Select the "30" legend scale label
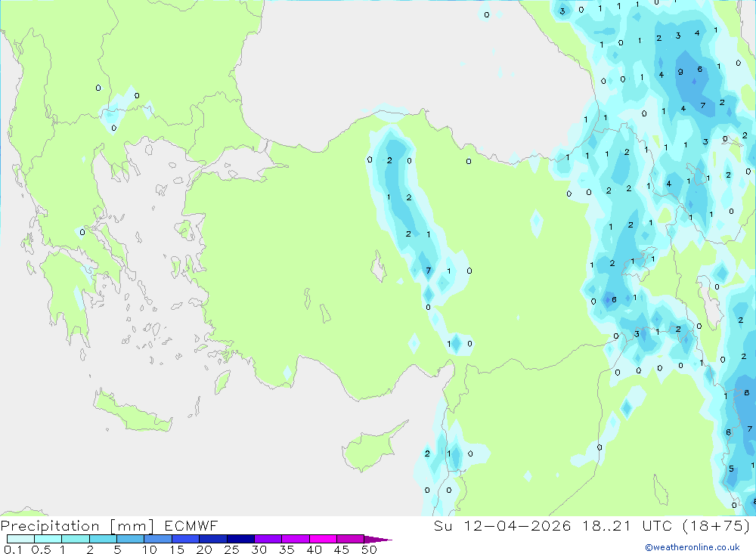Screen dimensions: 756x554 [259, 549]
